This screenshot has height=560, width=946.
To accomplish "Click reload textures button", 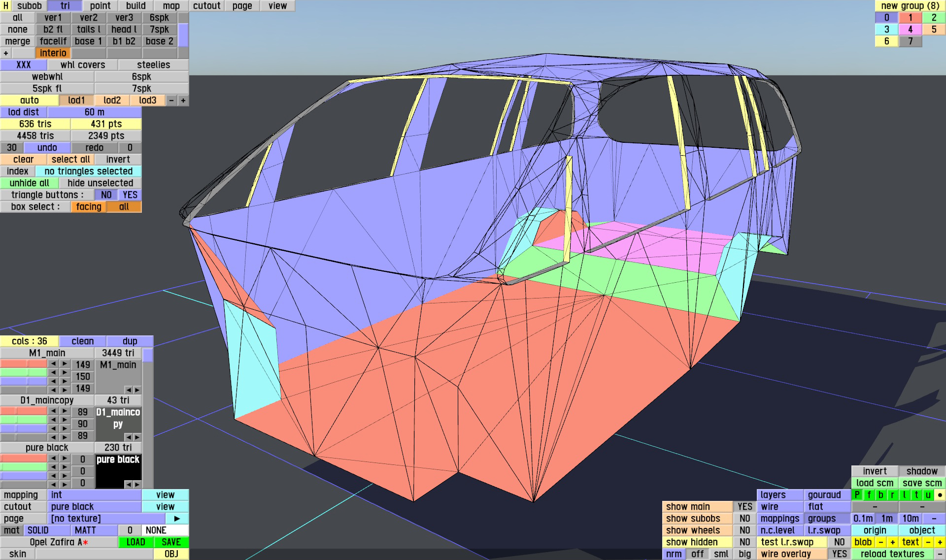I will pyautogui.click(x=892, y=554).
